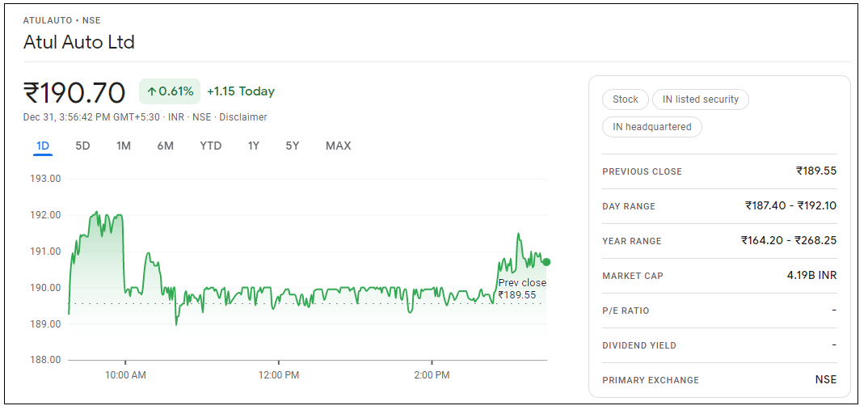Click the 2:00 PM axis label
This screenshot has height=410, width=868.
[432, 375]
